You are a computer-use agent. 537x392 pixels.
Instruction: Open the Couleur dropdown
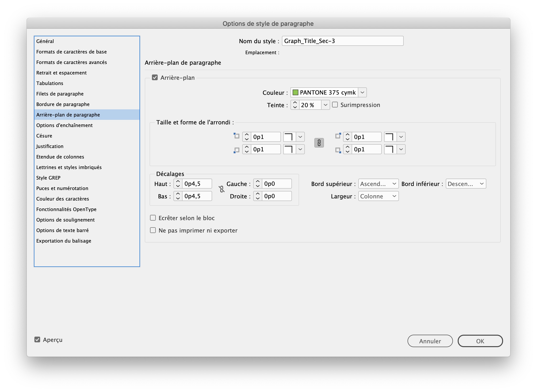click(362, 92)
